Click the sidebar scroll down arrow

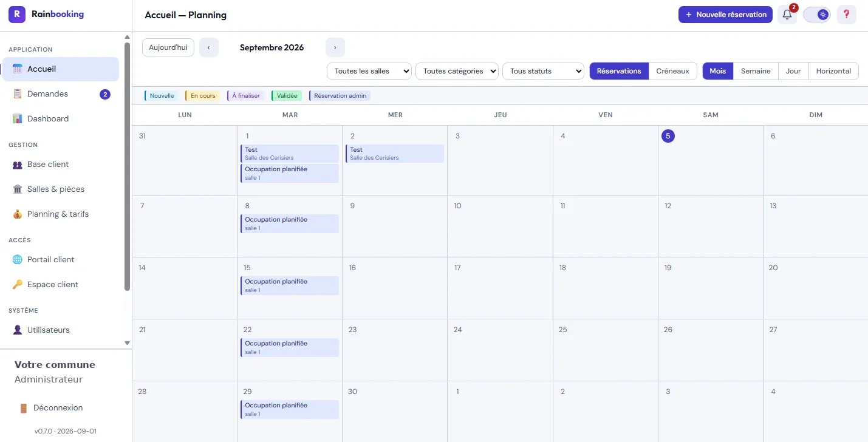coord(128,343)
